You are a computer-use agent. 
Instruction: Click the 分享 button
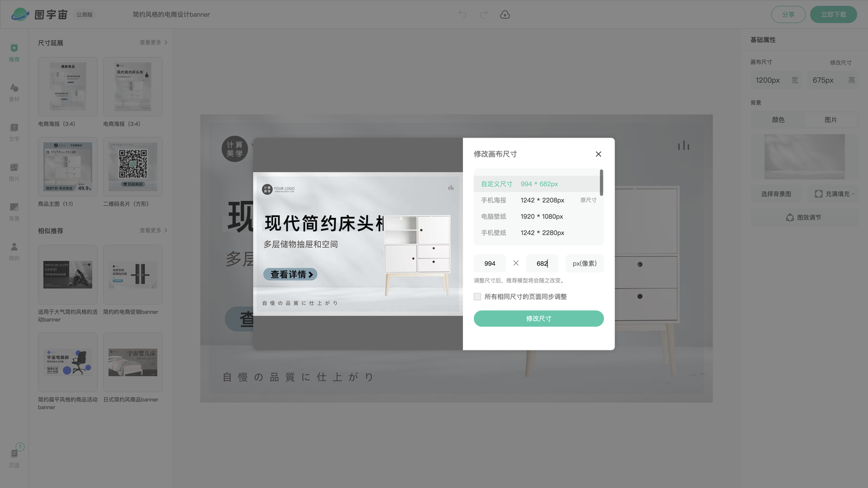788,14
